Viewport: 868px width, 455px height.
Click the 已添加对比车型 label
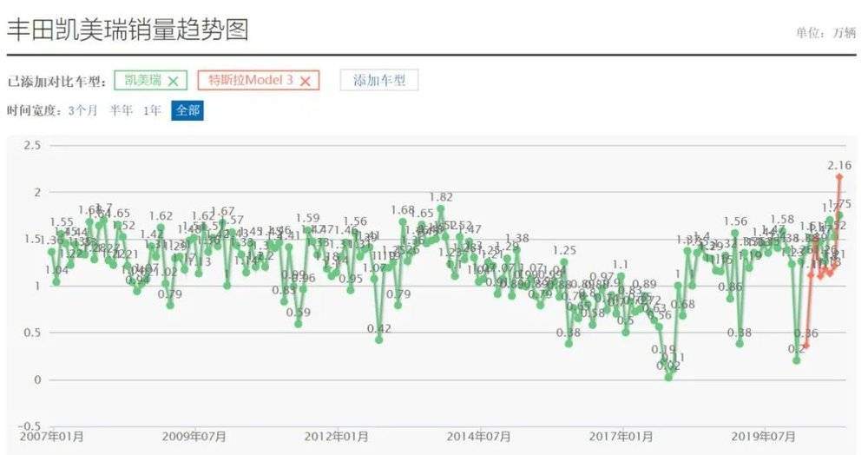point(56,82)
